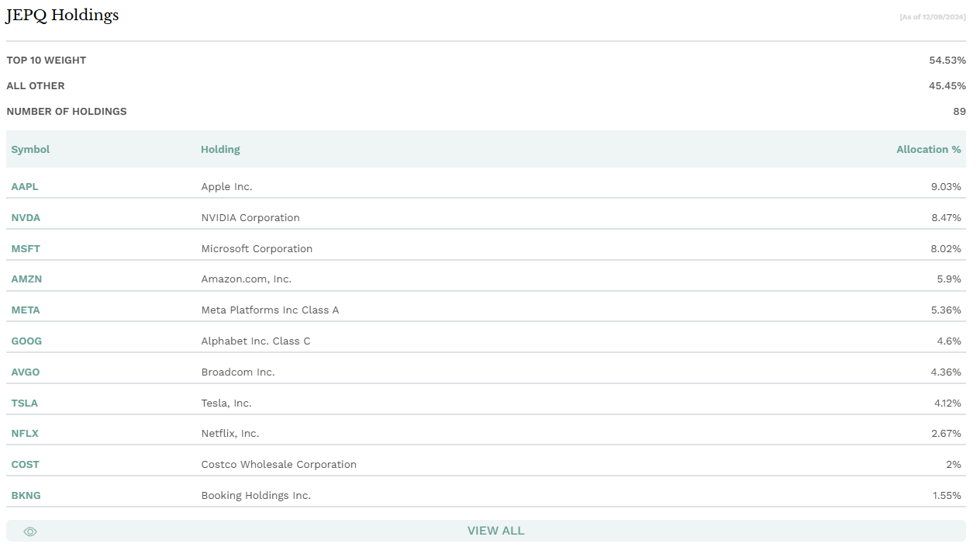980x547 pixels.
Task: Click the JEPQ Holdings heading
Action: tap(63, 16)
